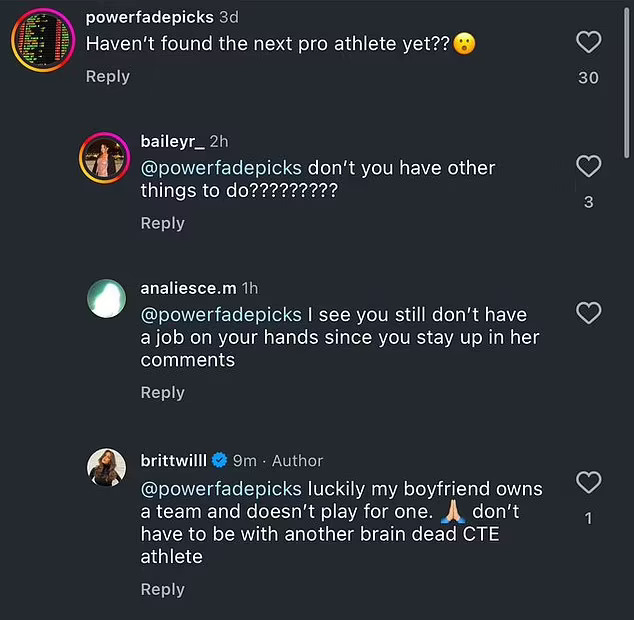Reply to brittwill's comment
The width and height of the screenshot is (634, 620).
coord(163,589)
